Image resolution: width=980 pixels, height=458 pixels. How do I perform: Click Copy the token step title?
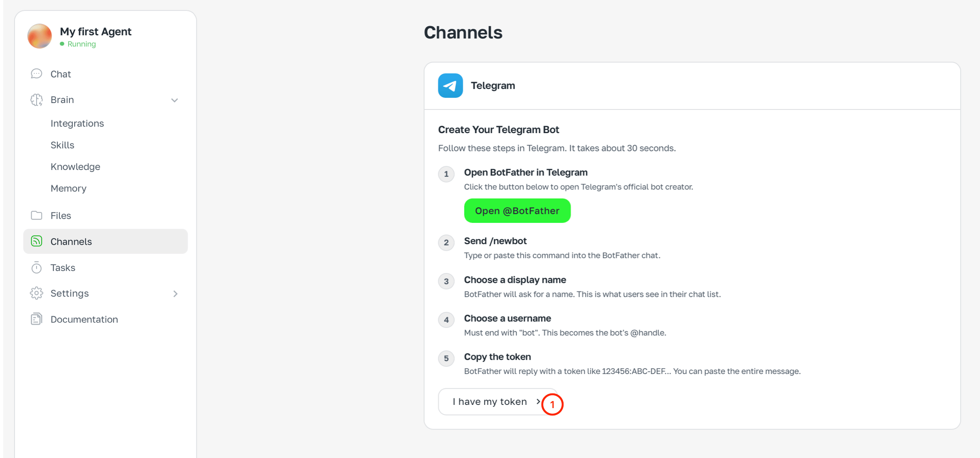pos(497,357)
